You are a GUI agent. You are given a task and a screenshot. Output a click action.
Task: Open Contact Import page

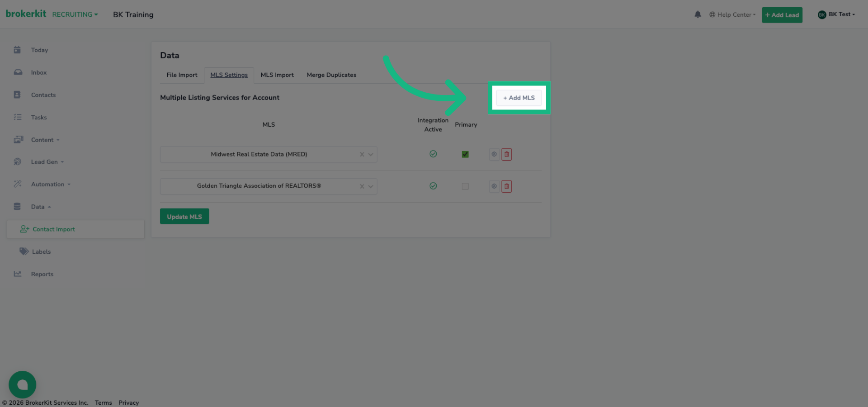pos(75,229)
